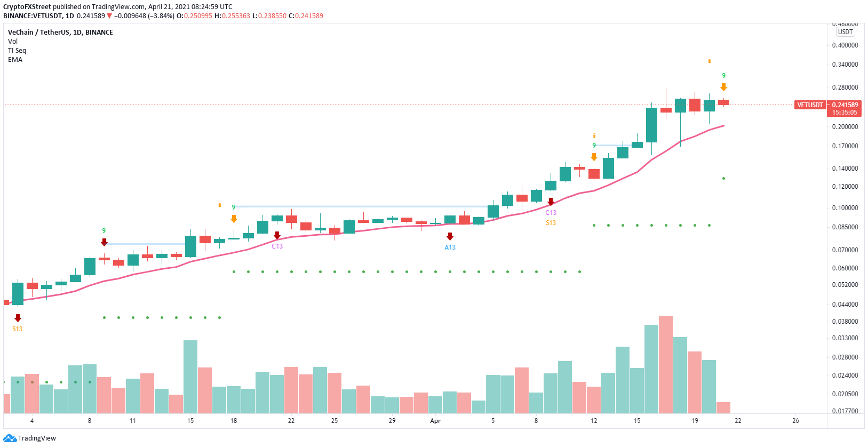Click the red arrow above the A13 label
Image resolution: width=868 pixels, height=448 pixels.
[450, 236]
